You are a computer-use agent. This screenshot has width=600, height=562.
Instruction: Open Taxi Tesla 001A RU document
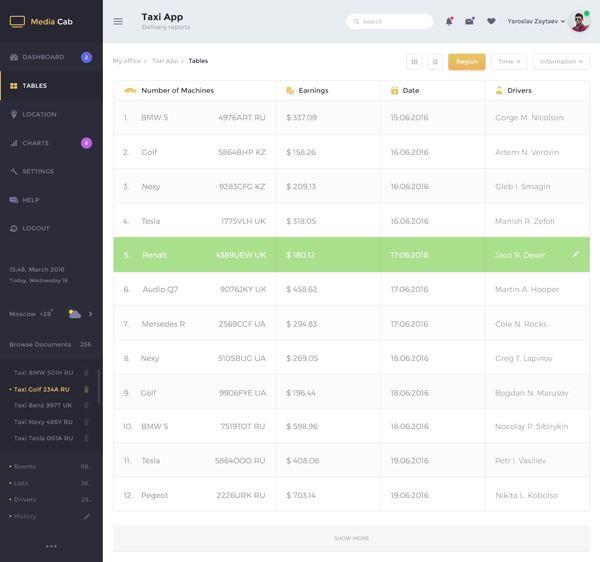point(43,438)
